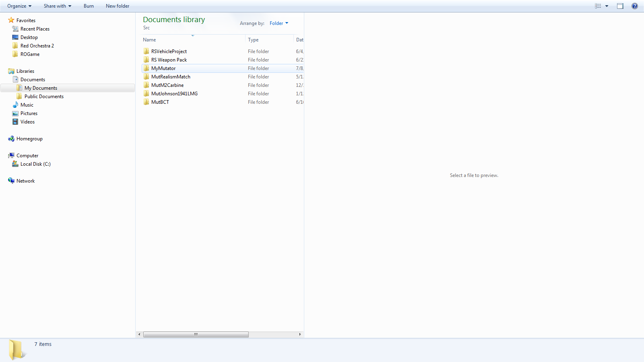Click the Computer icon
Viewport: 644px width, 362px height.
(x=11, y=155)
